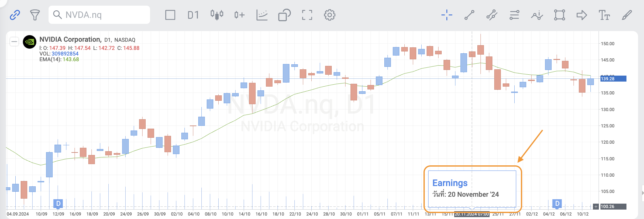This screenshot has width=644, height=219.
Task: Open chart settings gear
Action: point(330,15)
